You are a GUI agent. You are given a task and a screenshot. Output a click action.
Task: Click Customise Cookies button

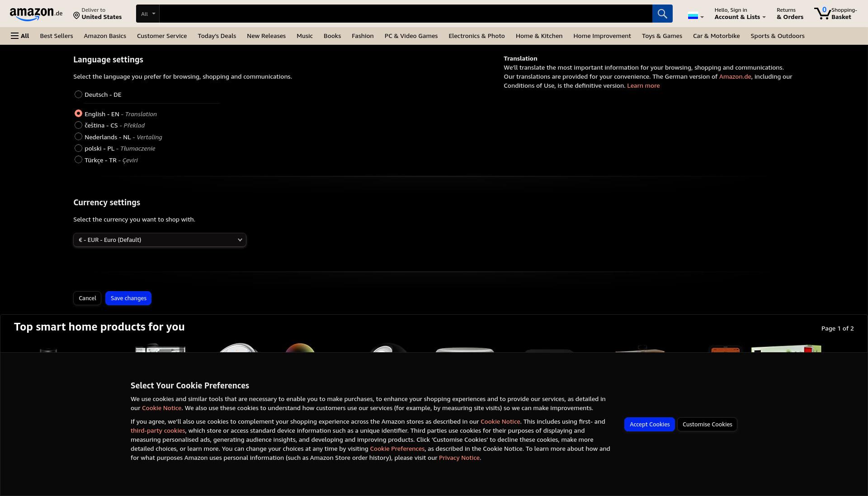point(708,424)
